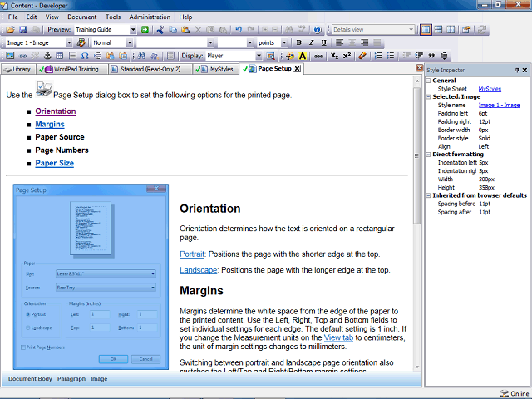Toggle right text alignment
Image resolution: width=532 pixels, height=399 pixels.
pos(364,42)
